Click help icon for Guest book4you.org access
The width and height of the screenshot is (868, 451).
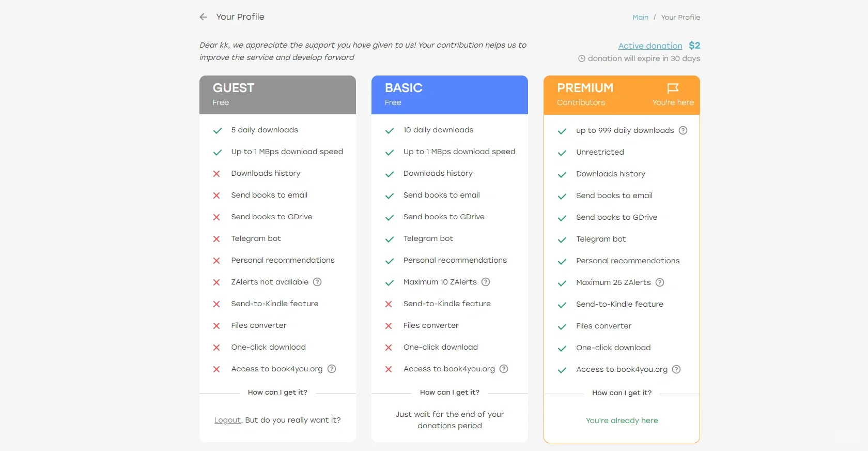point(332,369)
